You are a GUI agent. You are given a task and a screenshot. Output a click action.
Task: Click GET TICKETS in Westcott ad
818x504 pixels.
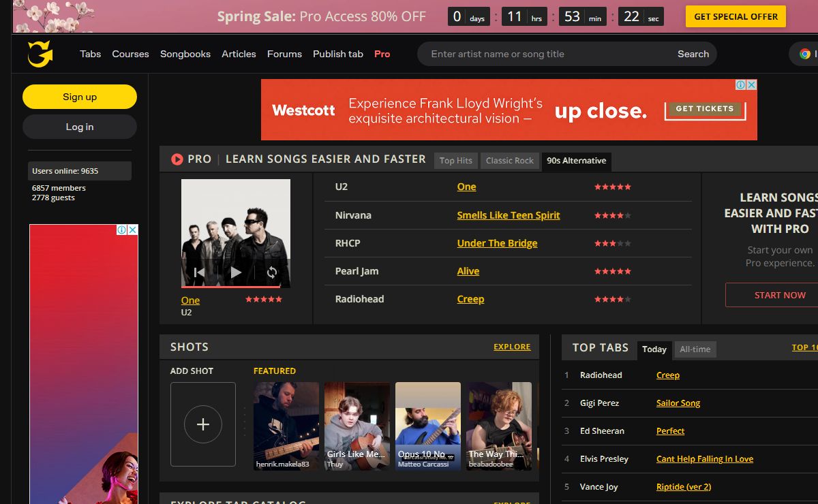coord(705,108)
